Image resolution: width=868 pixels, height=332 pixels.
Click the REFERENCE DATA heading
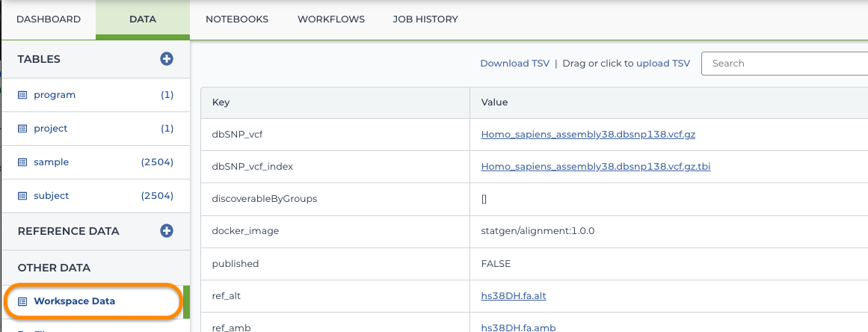68,231
